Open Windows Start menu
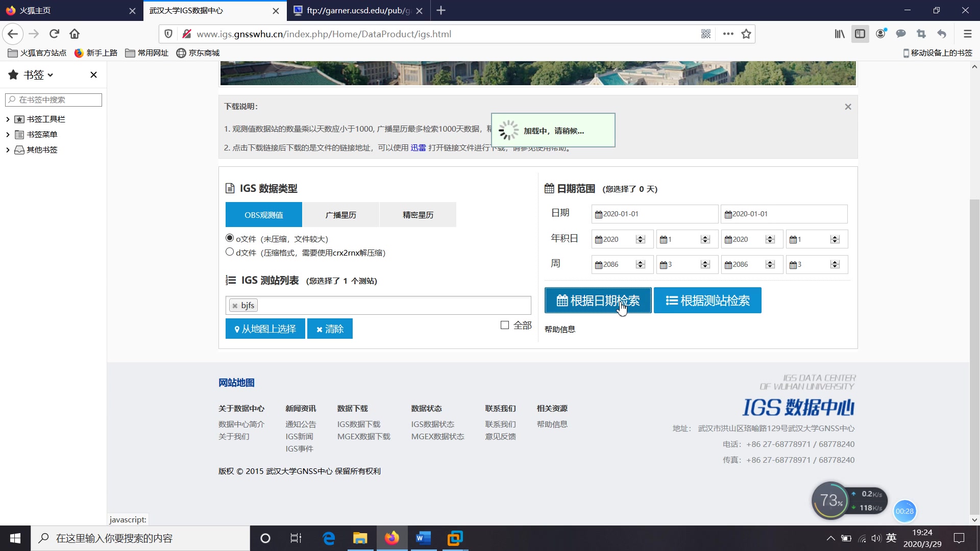The height and width of the screenshot is (551, 980). (15, 538)
